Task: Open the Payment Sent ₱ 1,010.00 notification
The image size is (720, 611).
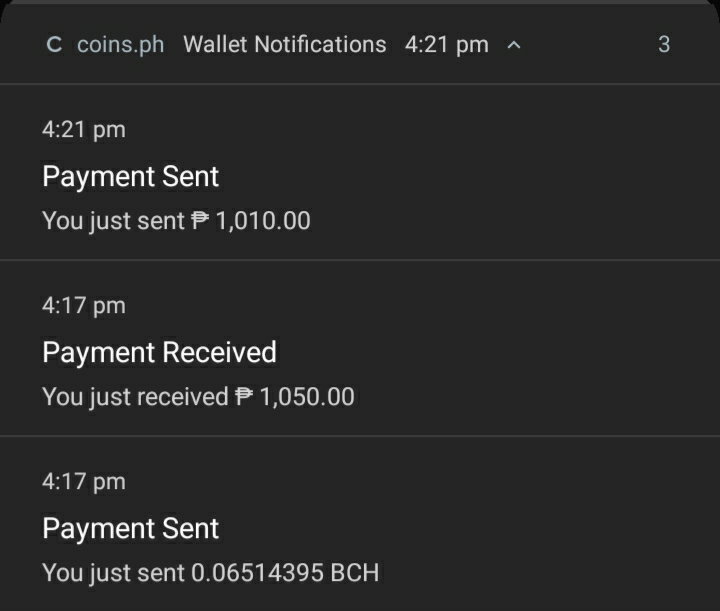Action: click(360, 172)
